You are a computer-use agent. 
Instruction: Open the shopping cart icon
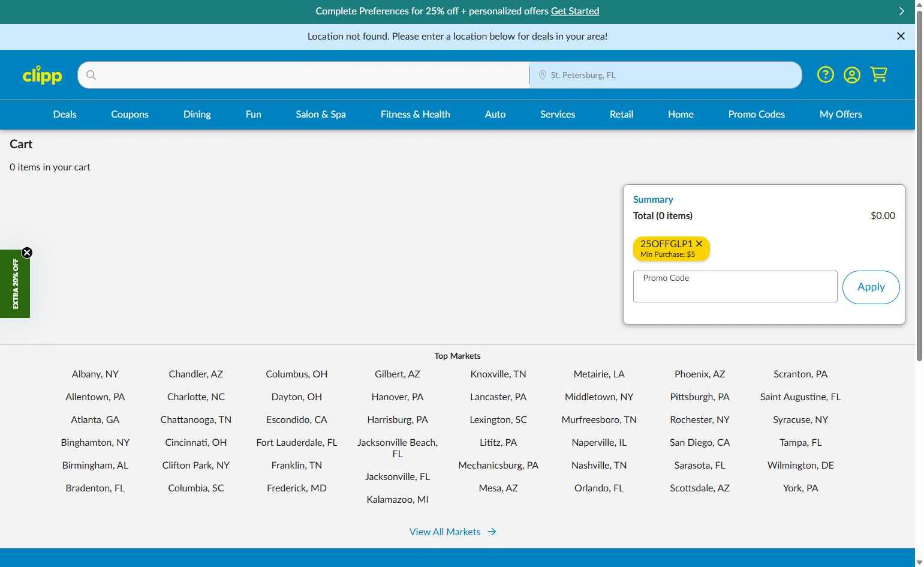coord(879,74)
